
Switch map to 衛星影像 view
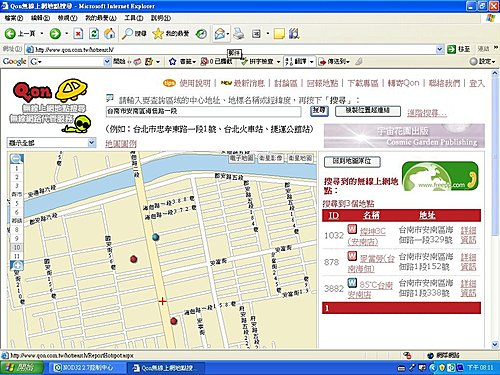271,158
